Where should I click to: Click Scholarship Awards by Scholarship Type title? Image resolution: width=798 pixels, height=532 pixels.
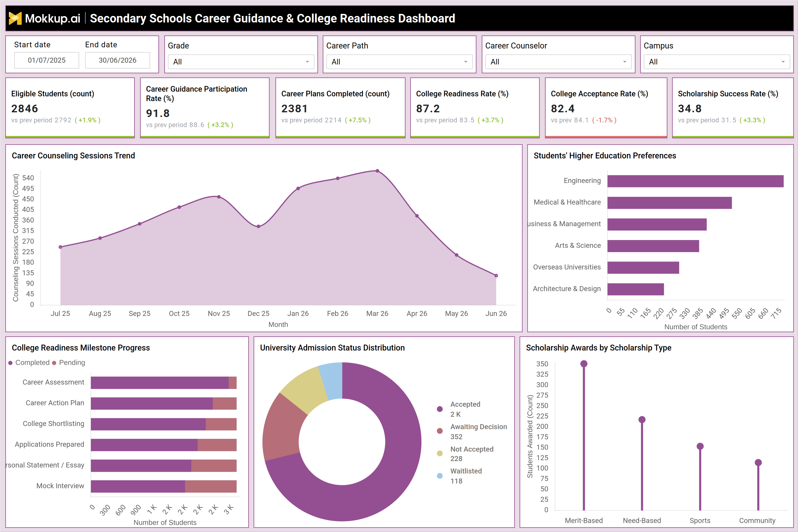coord(598,348)
